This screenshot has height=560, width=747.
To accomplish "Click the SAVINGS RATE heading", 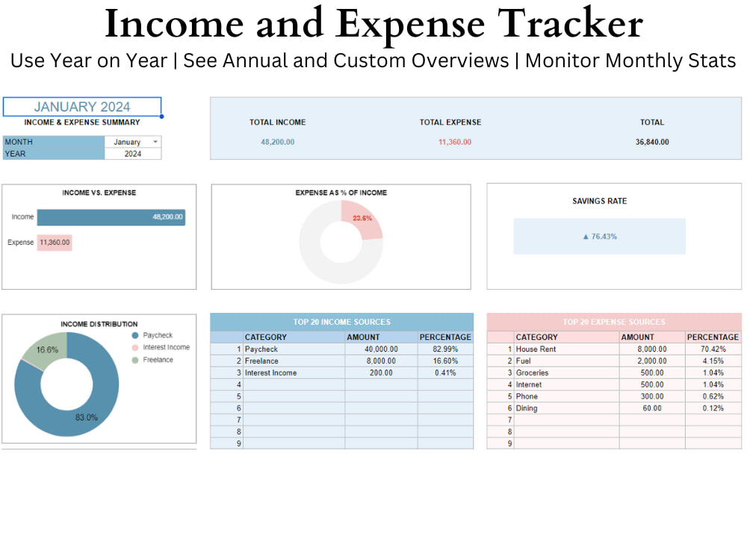I will (599, 201).
